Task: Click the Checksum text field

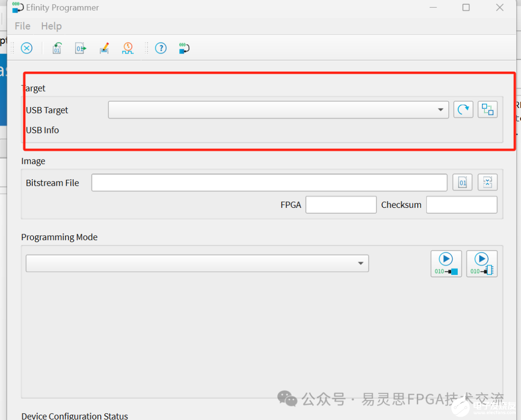Action: [462, 204]
